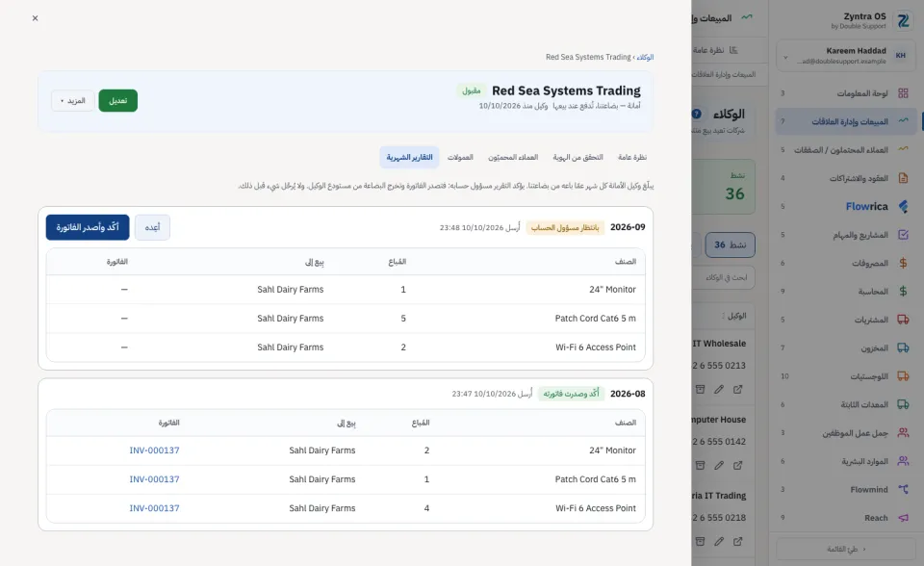Image resolution: width=924 pixels, height=566 pixels.
Task: Switch to العملاء المحميّون tab
Action: click(x=513, y=158)
